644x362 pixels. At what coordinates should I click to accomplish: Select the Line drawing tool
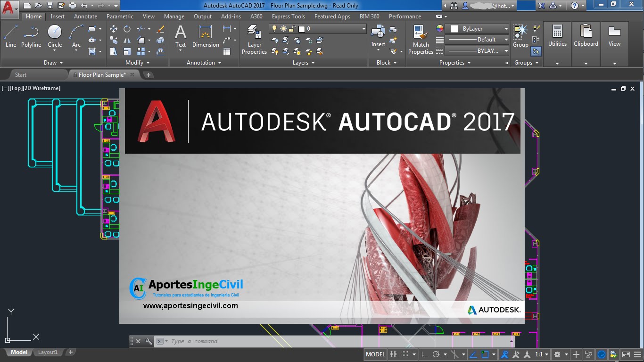click(x=10, y=36)
